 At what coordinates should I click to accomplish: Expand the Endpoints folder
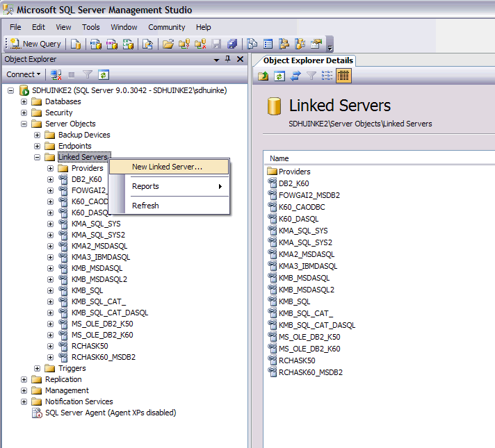coord(38,146)
